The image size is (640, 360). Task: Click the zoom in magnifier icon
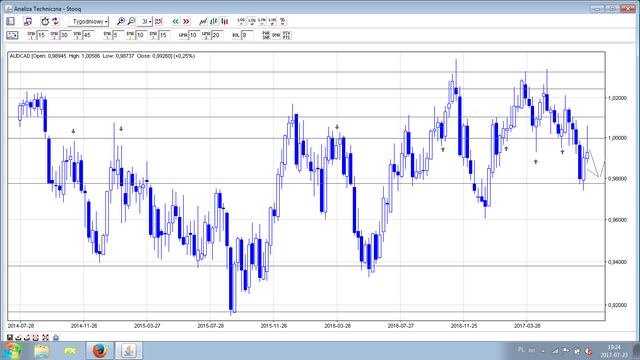pyautogui.click(x=121, y=21)
